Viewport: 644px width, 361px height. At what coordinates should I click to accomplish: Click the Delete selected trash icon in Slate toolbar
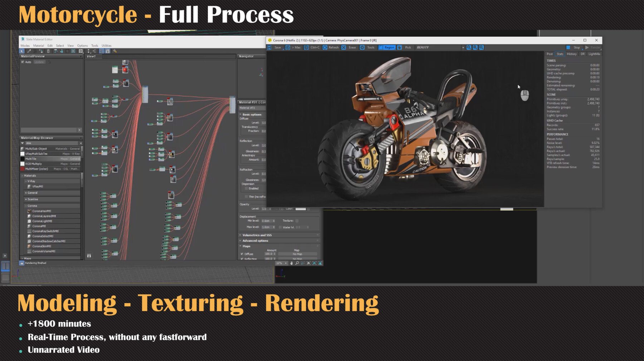pos(49,51)
